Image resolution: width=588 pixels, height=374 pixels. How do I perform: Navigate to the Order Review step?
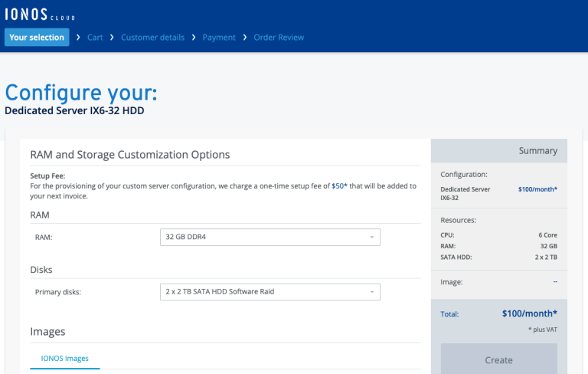coord(279,38)
